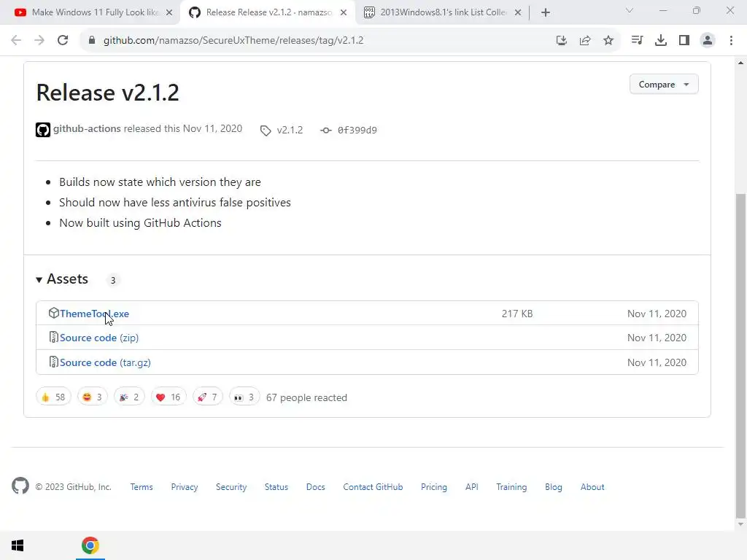Open Contact GitHub footer link
The height and width of the screenshot is (560, 747).
373,487
